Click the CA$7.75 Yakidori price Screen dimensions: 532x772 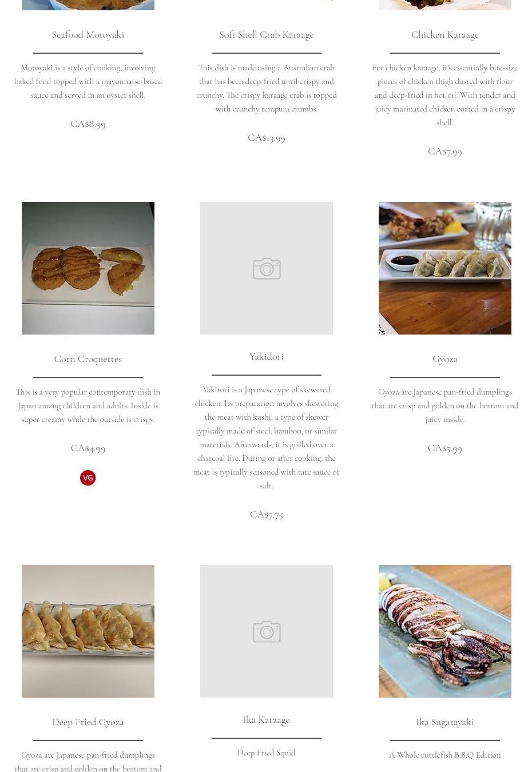coord(267,515)
